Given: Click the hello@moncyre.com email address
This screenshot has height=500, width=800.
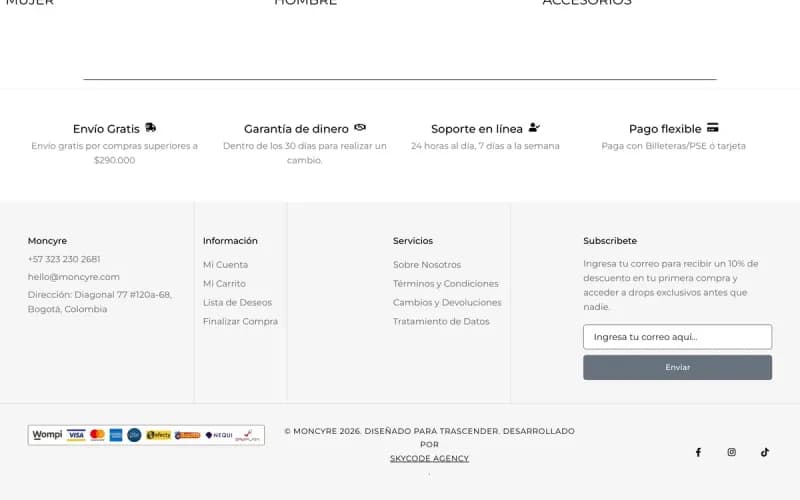Looking at the screenshot, I should [73, 277].
